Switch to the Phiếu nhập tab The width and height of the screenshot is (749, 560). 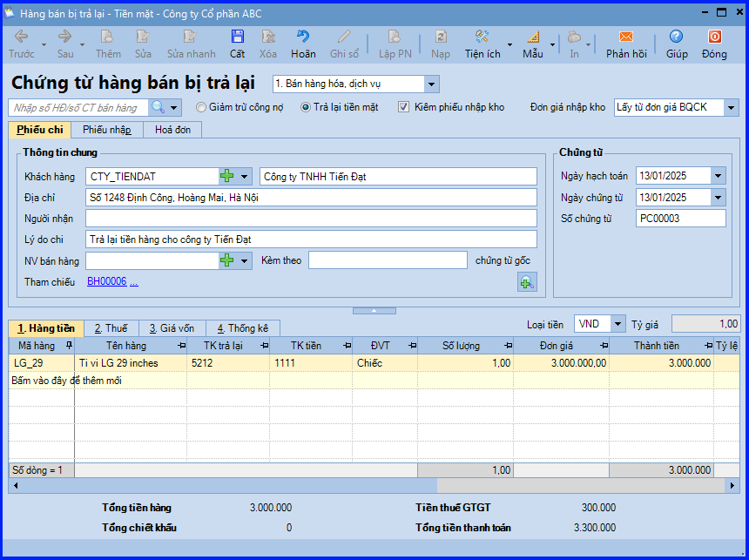point(107,130)
